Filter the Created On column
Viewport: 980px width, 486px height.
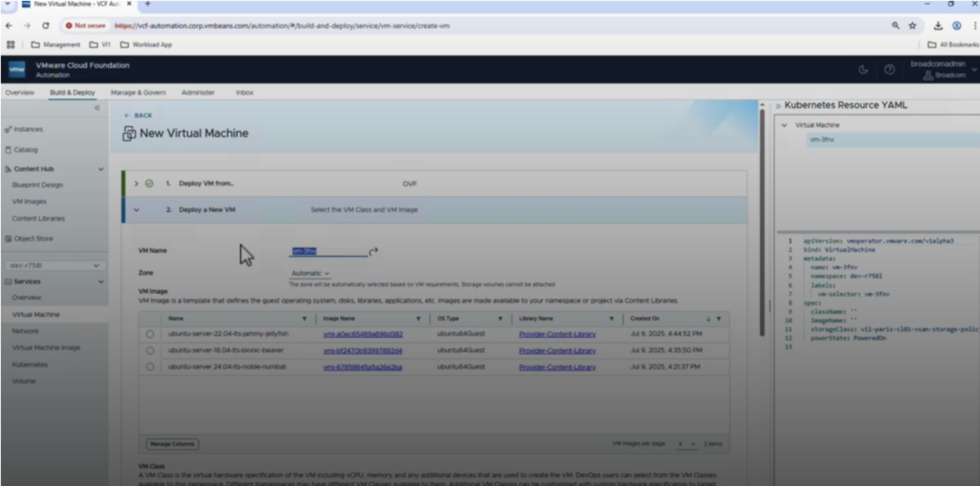coord(719,319)
